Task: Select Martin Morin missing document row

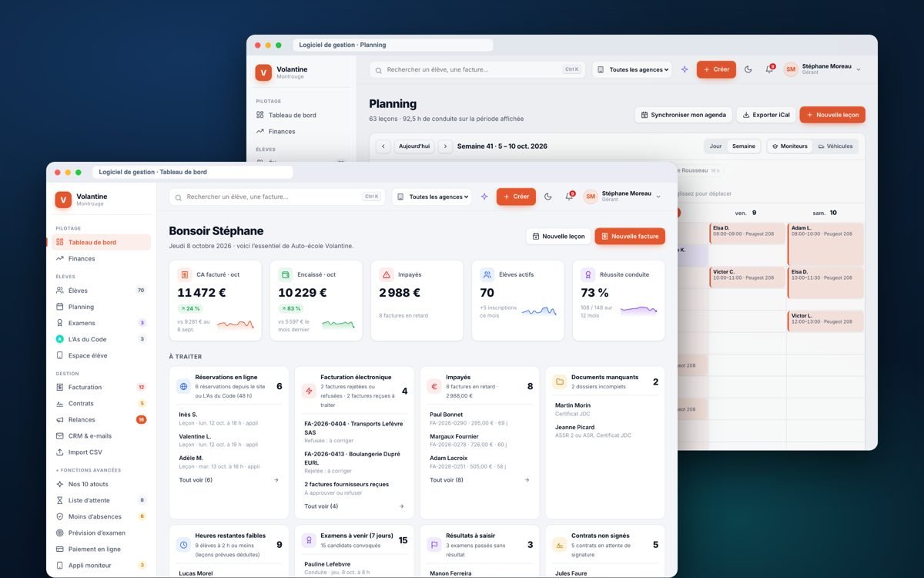Action: coord(605,409)
